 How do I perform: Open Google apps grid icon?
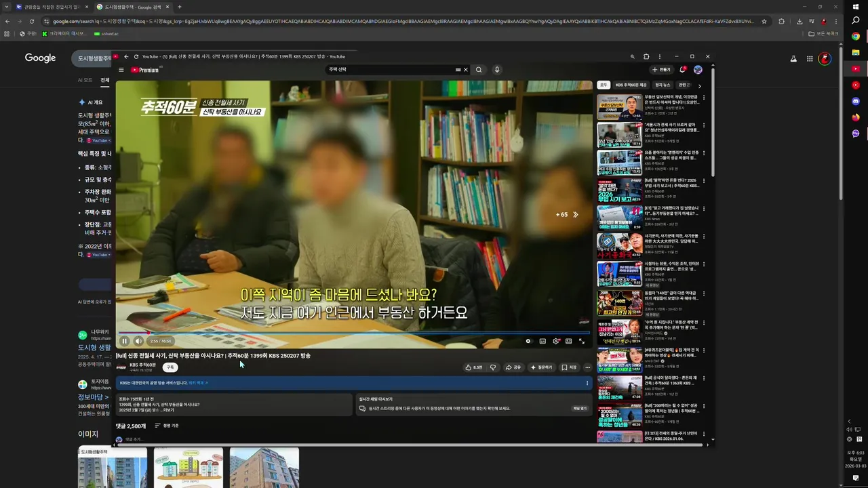810,59
